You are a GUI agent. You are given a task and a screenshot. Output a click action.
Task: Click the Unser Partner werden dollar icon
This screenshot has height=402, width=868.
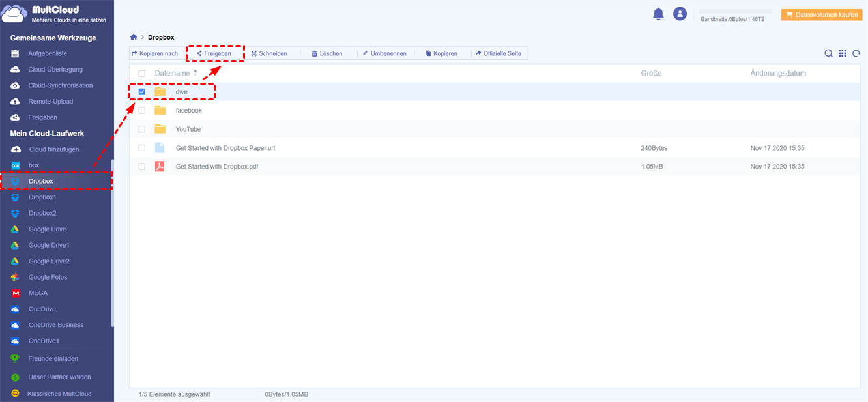(x=15, y=377)
